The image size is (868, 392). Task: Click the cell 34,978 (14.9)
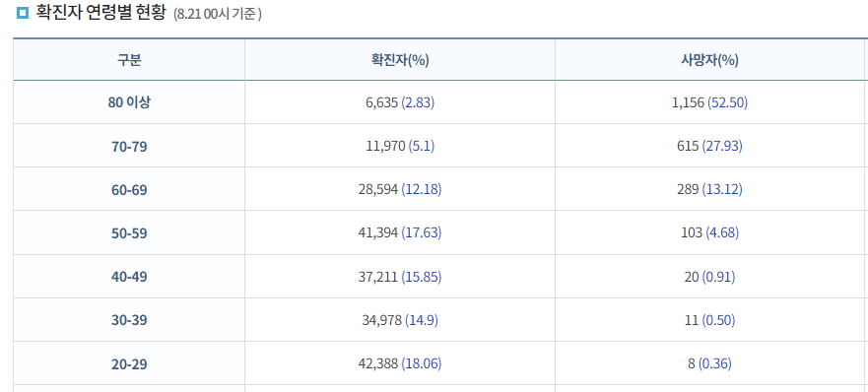[x=400, y=320]
